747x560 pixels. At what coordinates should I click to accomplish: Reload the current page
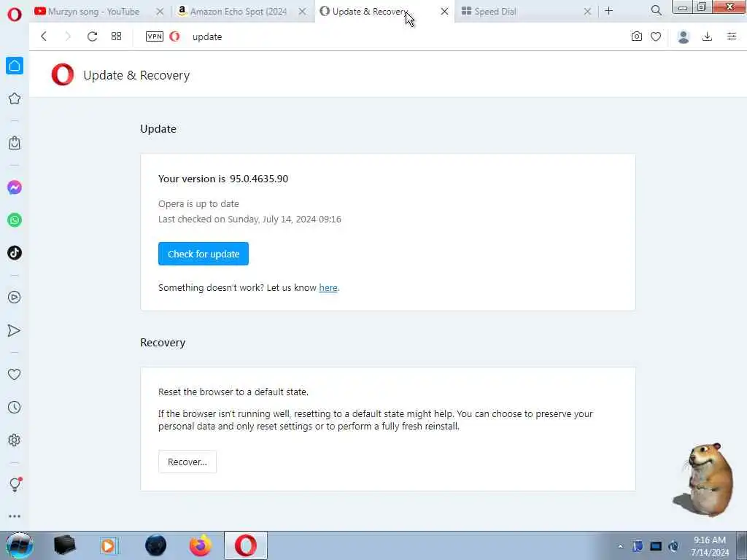(93, 36)
